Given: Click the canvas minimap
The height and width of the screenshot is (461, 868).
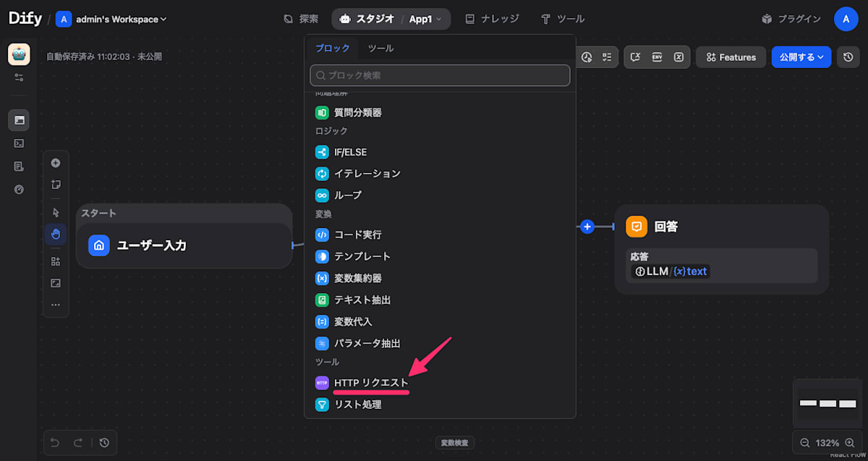Looking at the screenshot, I should pyautogui.click(x=827, y=403).
